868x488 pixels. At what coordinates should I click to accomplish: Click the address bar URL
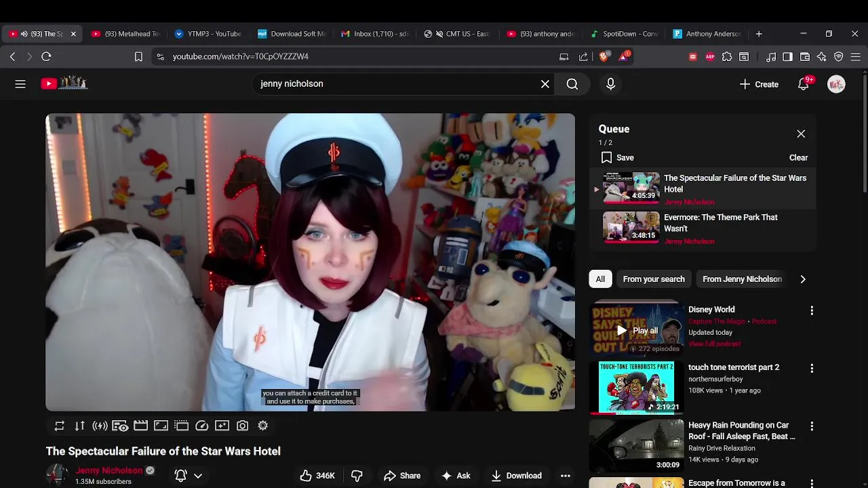pyautogui.click(x=240, y=57)
